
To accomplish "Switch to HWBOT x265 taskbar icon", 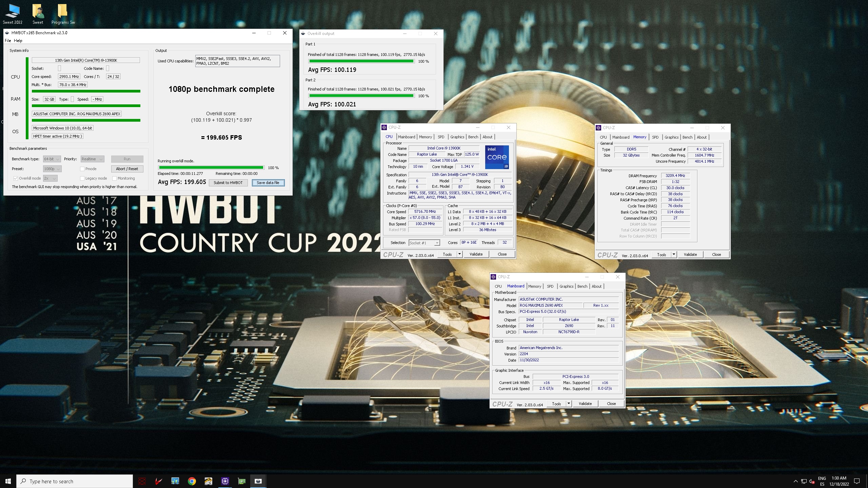I will (258, 481).
